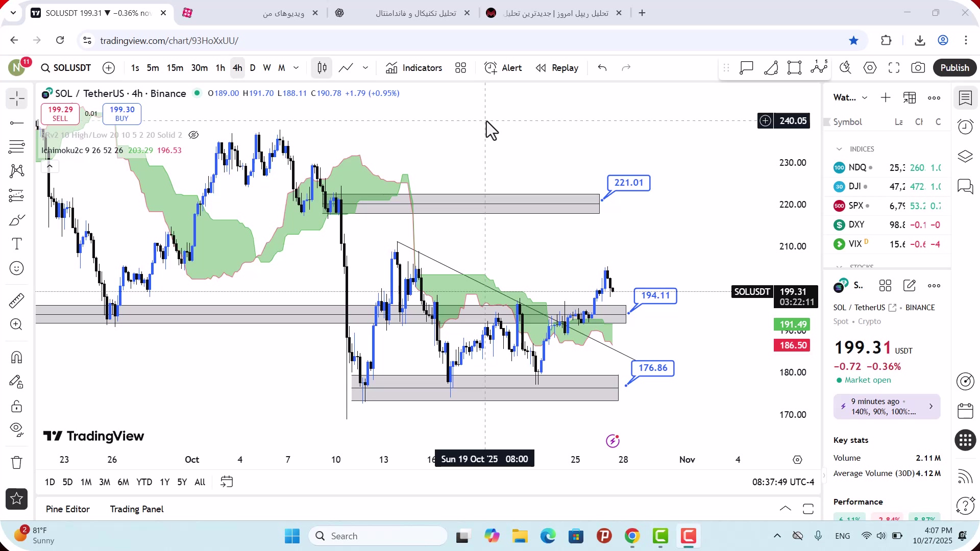Open indicator templates grid

point(461,68)
